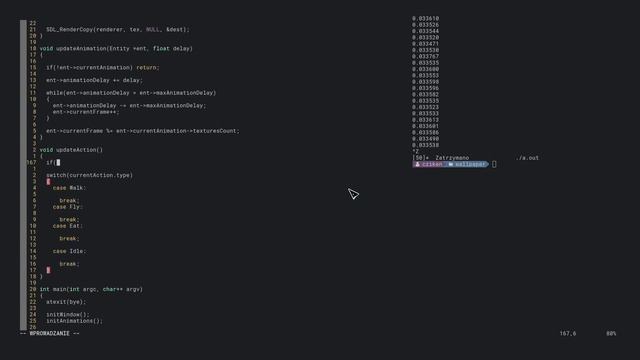Click the 'initWindow();' line

(x=68, y=314)
